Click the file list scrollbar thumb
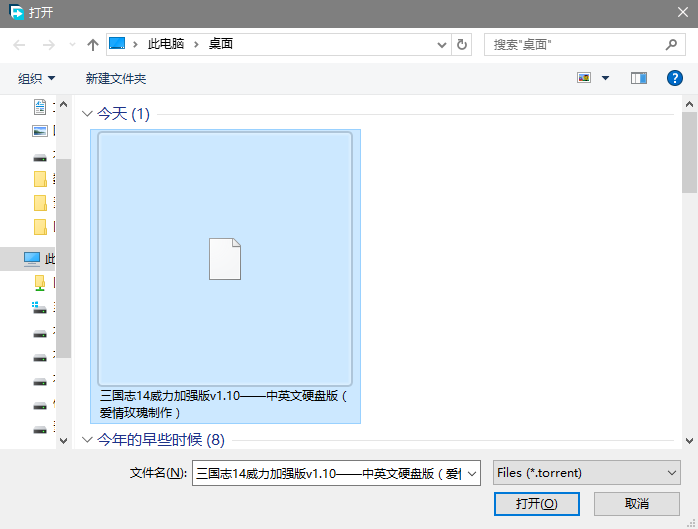The image size is (698, 529). 690,152
